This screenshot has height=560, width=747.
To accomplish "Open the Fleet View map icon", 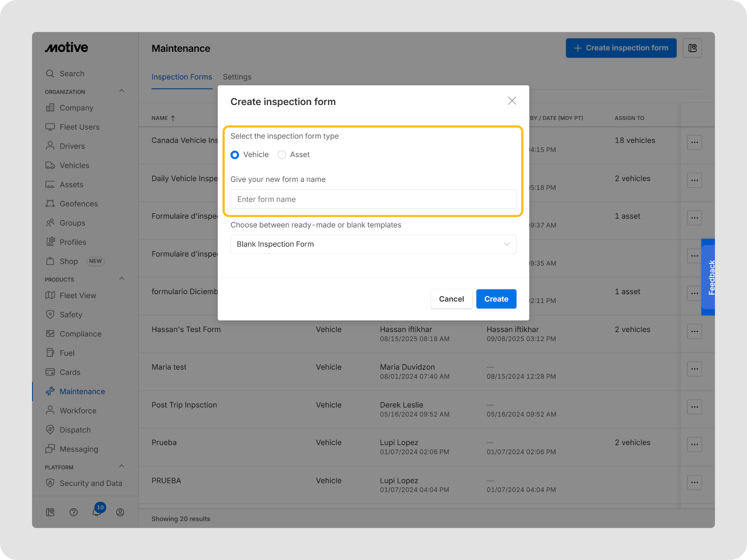I will tap(50, 295).
